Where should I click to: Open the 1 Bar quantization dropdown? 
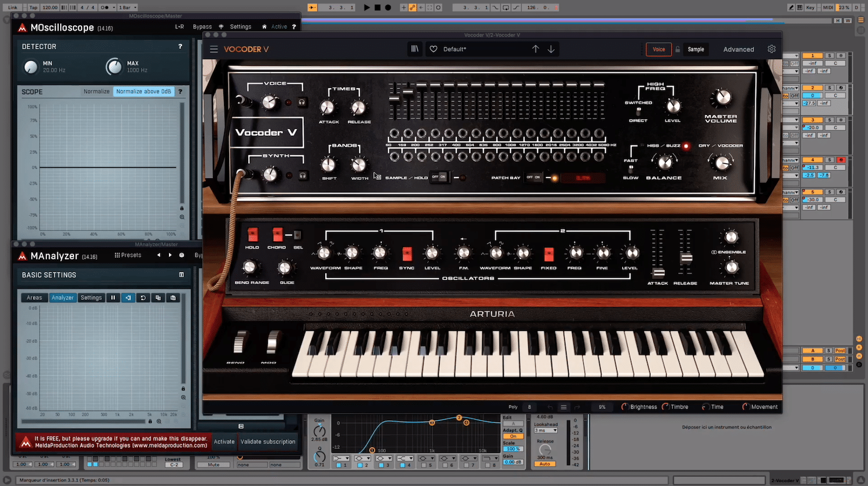coord(128,8)
